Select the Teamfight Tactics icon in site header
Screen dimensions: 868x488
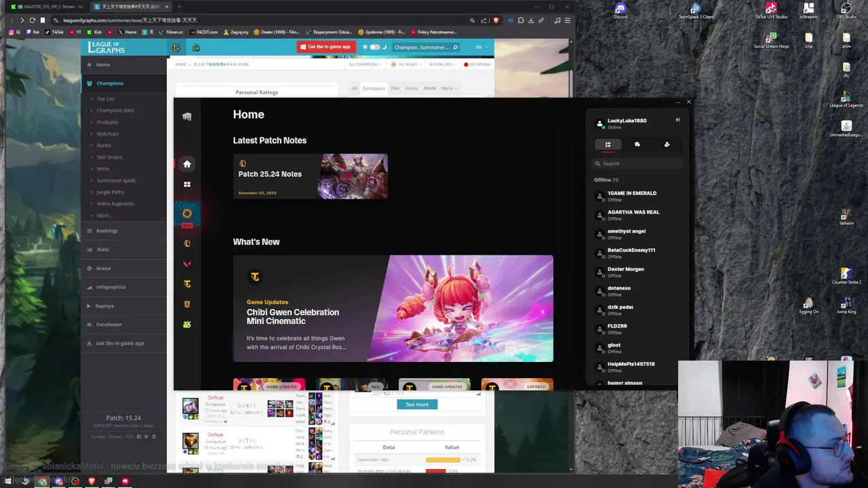(196, 47)
